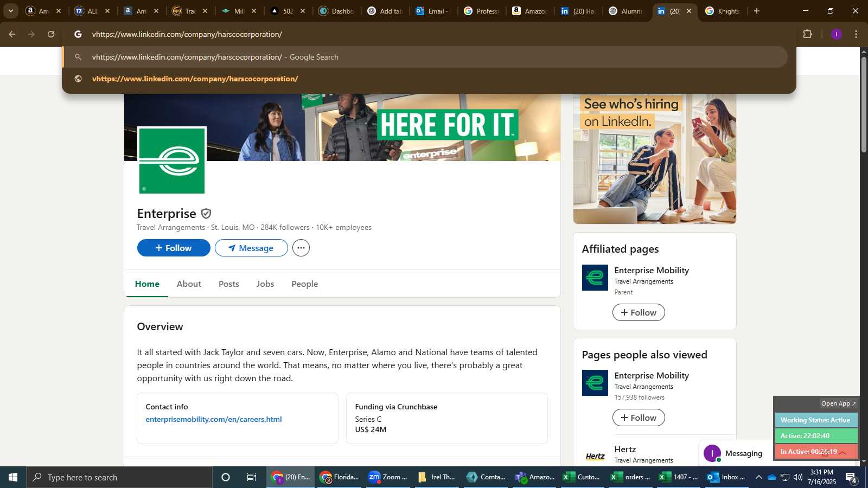Select the Home tab
868x488 pixels.
(x=147, y=284)
